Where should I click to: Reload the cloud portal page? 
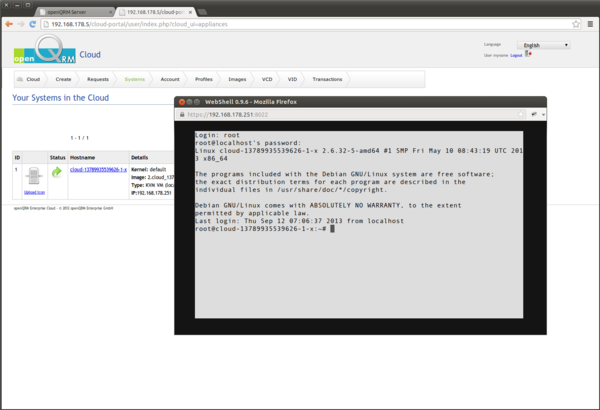tap(33, 24)
